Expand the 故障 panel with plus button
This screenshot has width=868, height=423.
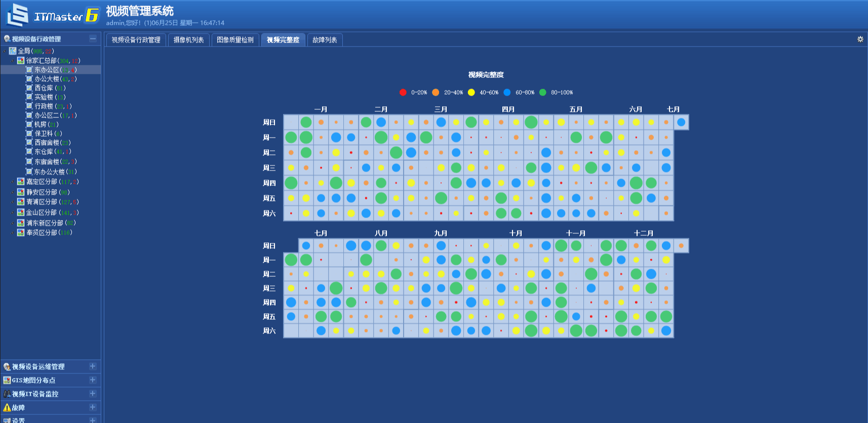pos(93,407)
